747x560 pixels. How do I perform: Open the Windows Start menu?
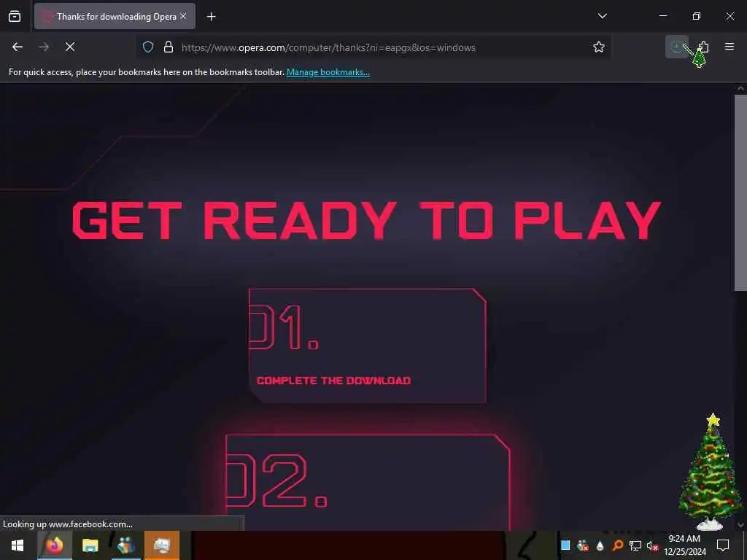point(18,545)
